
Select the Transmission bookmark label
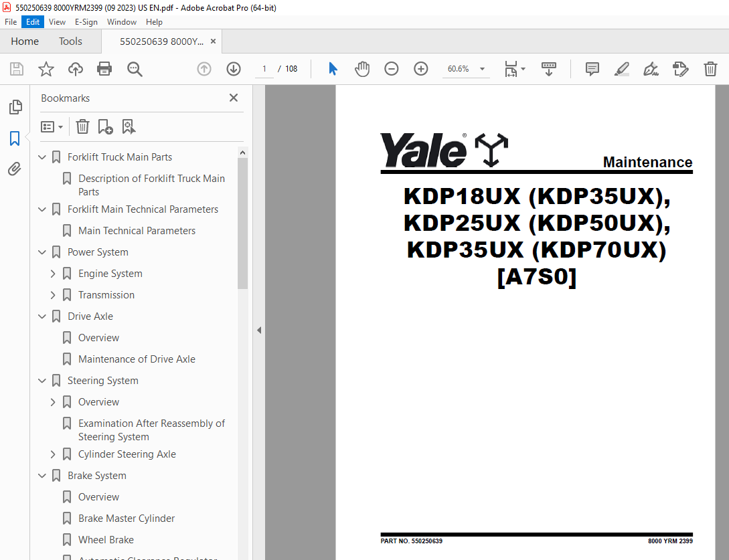[x=106, y=294]
